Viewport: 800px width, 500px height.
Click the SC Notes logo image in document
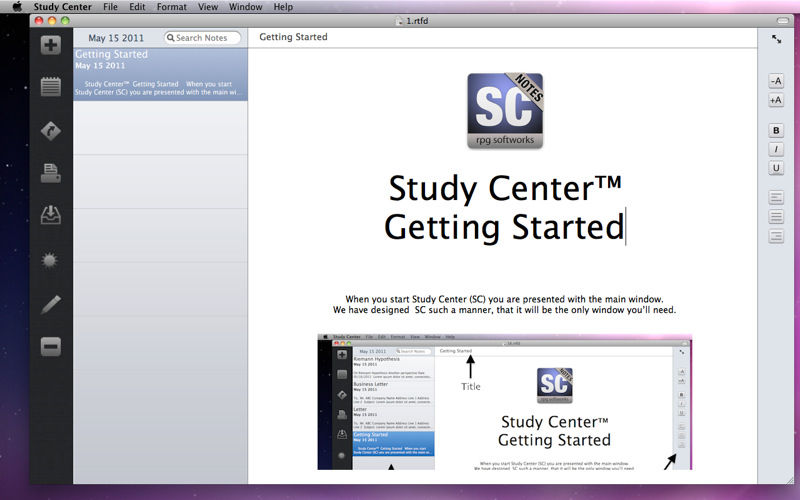click(505, 111)
